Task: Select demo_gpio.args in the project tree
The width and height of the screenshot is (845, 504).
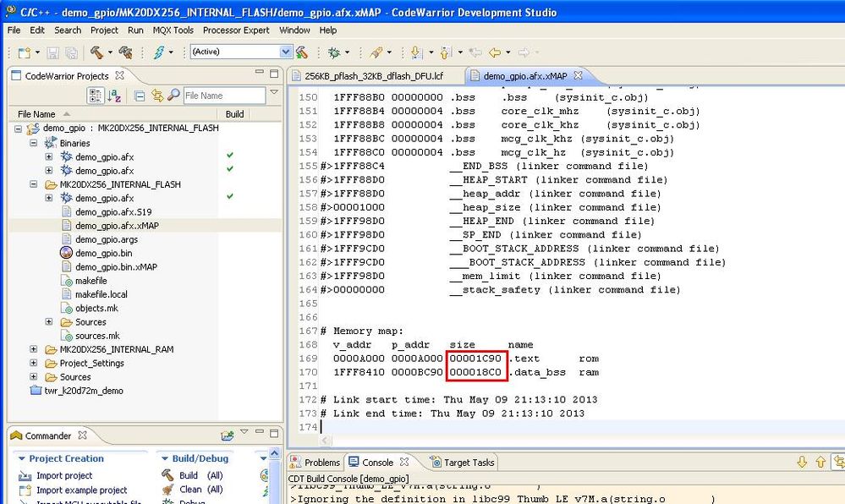Action: click(107, 239)
